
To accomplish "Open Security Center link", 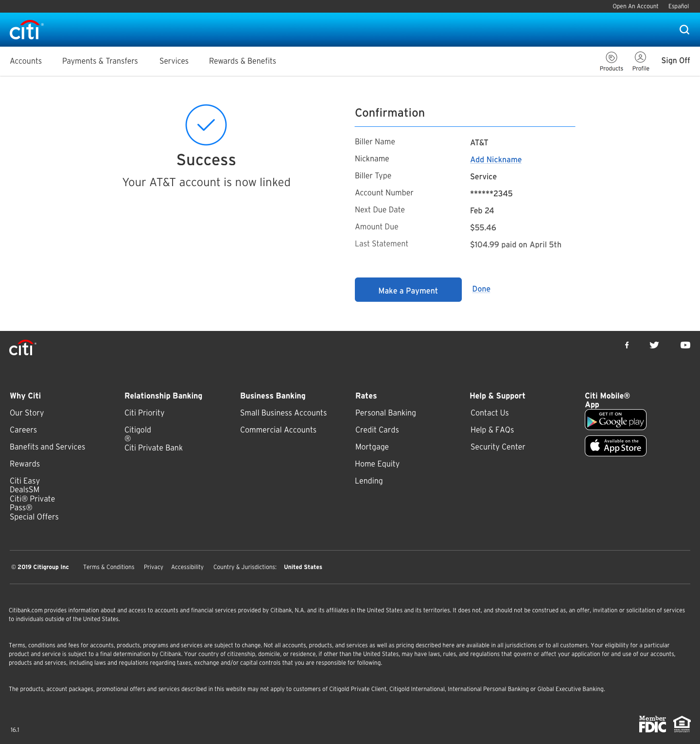I will (498, 447).
